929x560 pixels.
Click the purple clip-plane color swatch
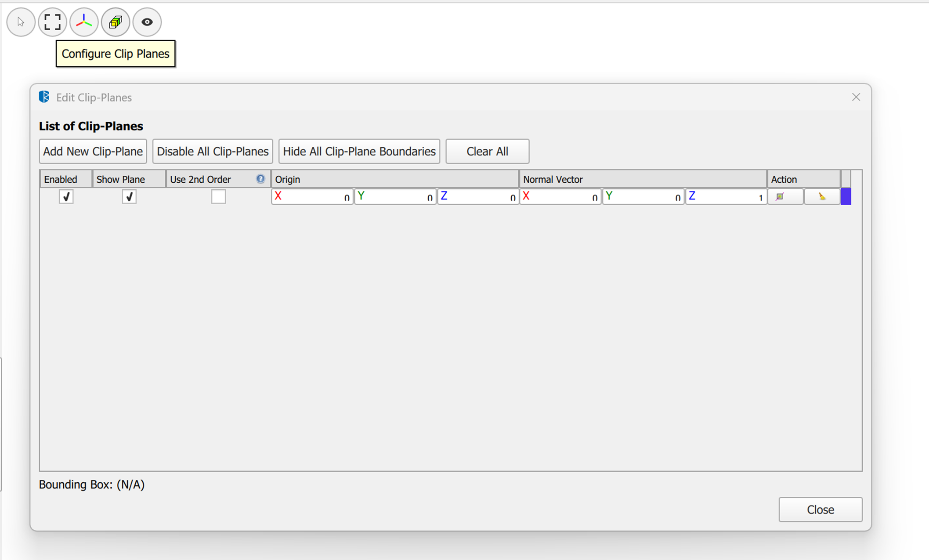pos(846,196)
